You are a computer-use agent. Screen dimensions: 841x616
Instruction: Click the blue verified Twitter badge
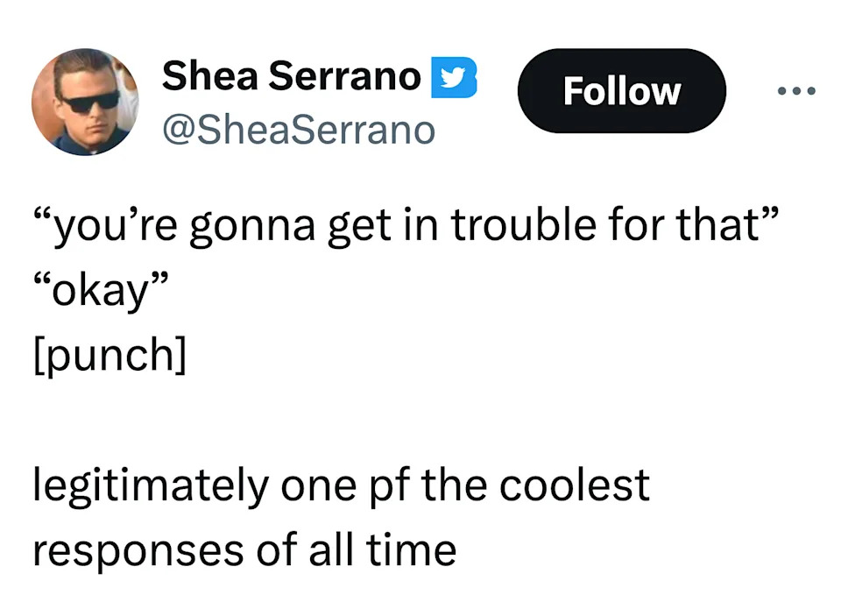pyautogui.click(x=454, y=77)
